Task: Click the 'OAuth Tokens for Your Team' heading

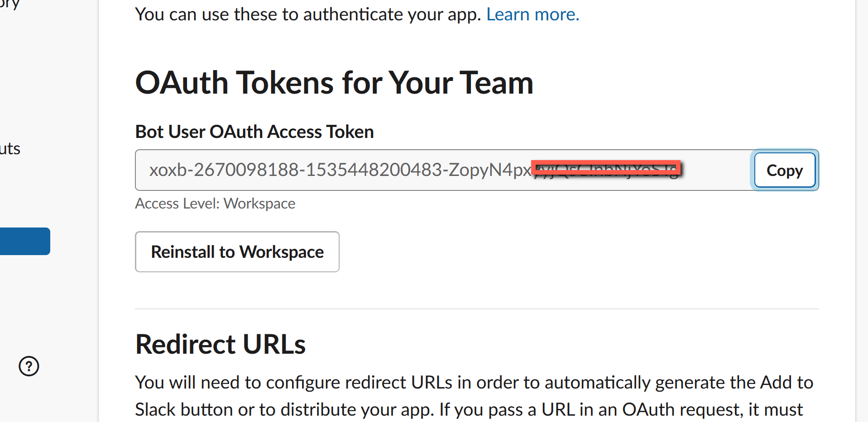Action: (334, 83)
